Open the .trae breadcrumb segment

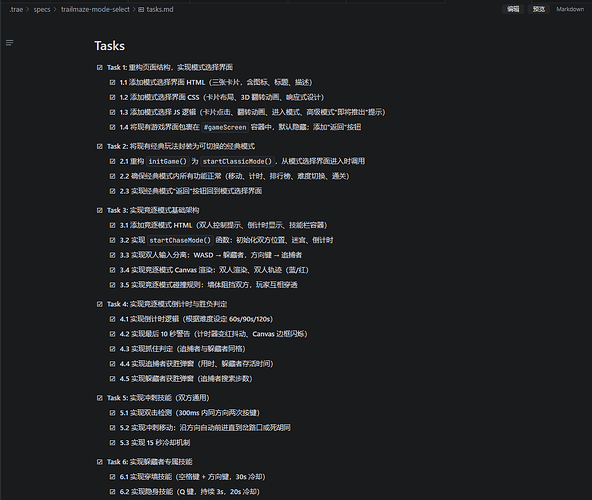click(x=16, y=9)
